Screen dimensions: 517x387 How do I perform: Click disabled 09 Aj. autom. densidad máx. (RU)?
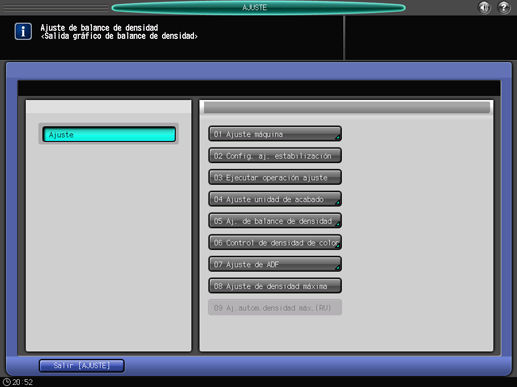(275, 307)
